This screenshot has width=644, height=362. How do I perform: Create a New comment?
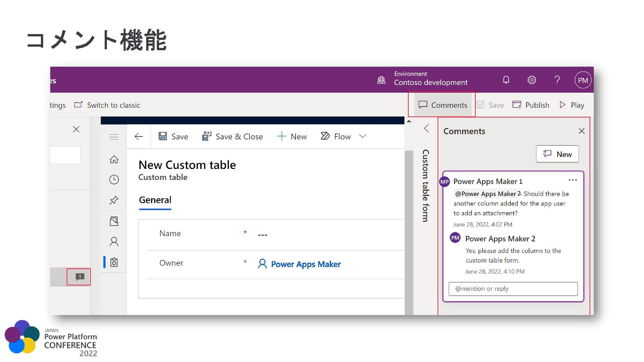(557, 154)
